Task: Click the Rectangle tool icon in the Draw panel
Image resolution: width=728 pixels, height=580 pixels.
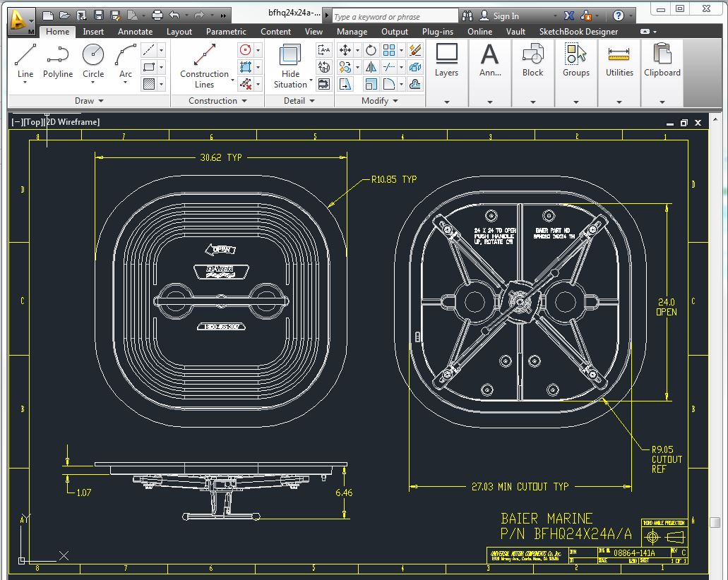Action: [x=148, y=67]
